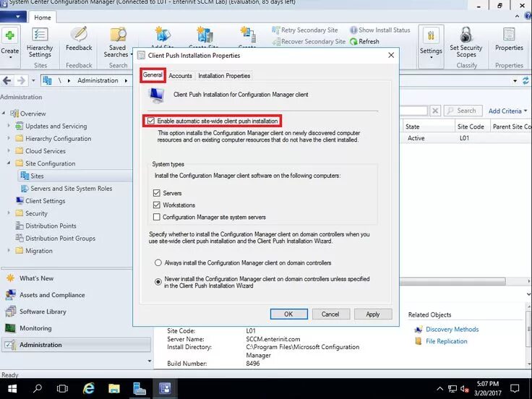Uncheck the Servers system type
The height and width of the screenshot is (399, 532).
point(156,193)
